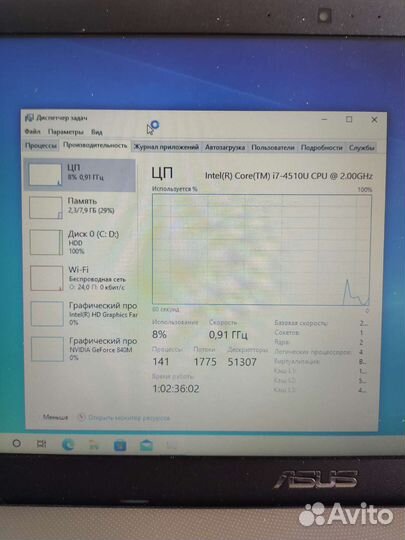
Task: Open File Explorer from the taskbar
Action: click(94, 445)
